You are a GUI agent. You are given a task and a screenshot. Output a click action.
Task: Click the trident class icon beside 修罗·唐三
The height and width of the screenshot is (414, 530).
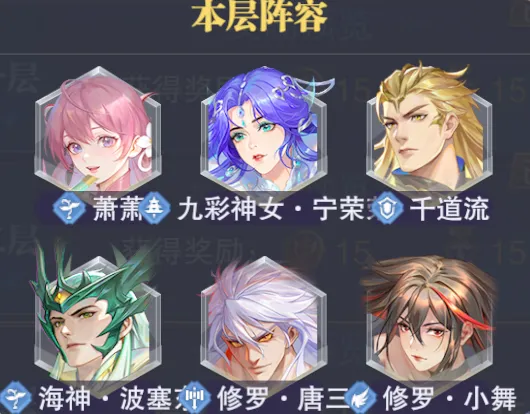(x=195, y=397)
